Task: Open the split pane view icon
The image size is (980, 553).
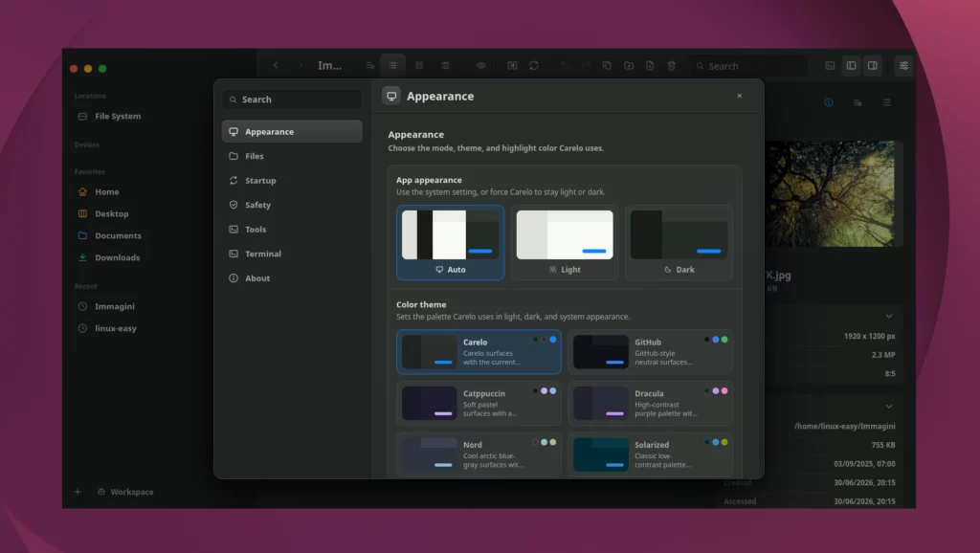Action: [x=512, y=65]
